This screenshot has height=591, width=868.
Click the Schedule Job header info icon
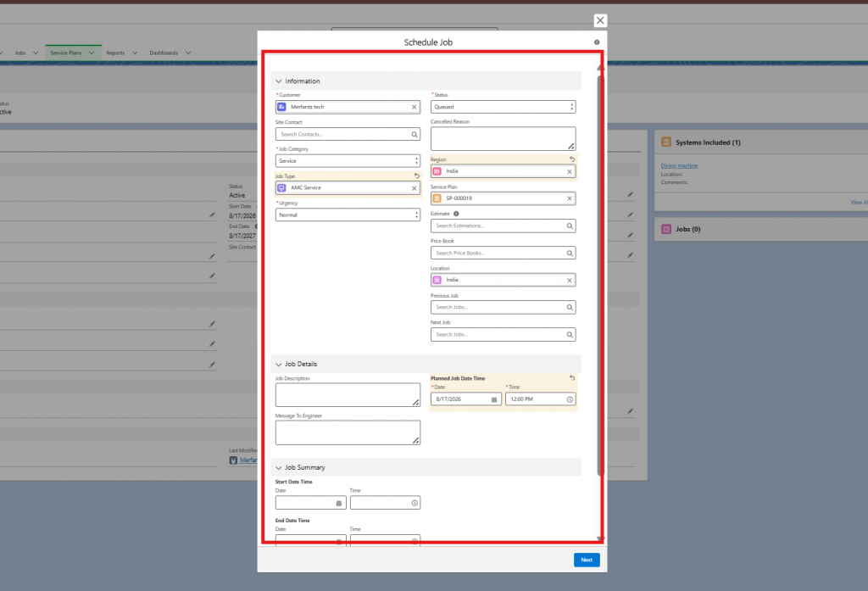(x=597, y=42)
